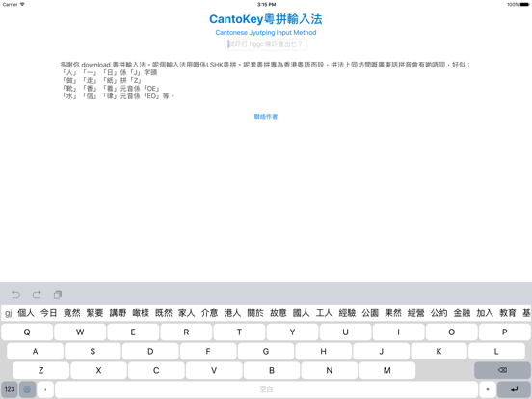Select the candidate 關於

coord(255,313)
